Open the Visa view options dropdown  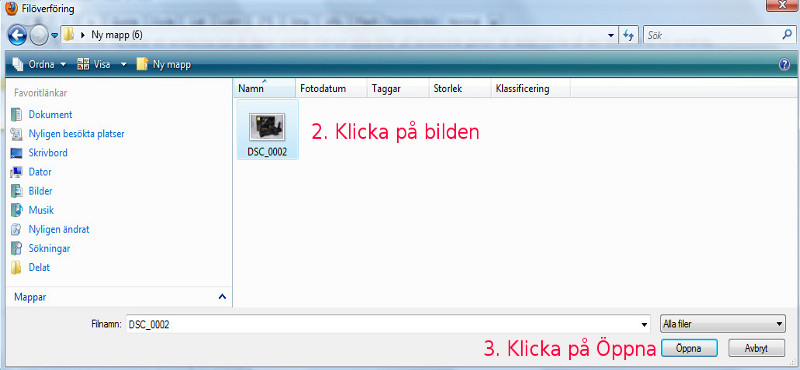pyautogui.click(x=102, y=64)
